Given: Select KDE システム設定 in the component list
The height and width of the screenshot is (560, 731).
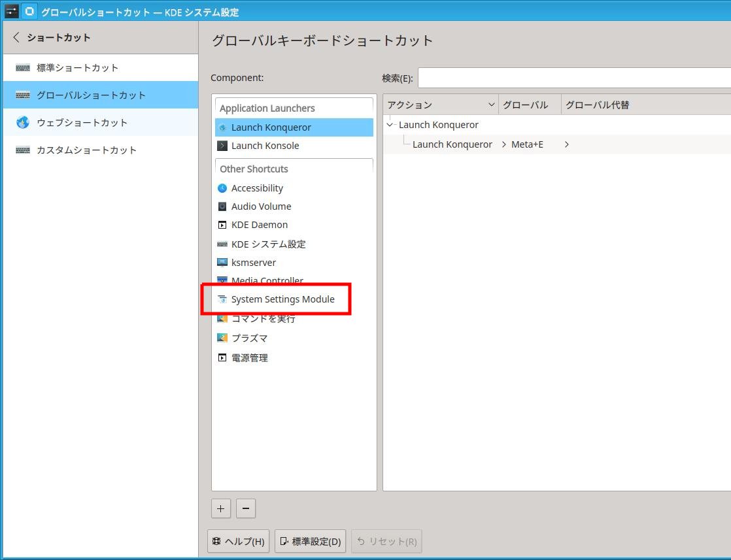Looking at the screenshot, I should [x=294, y=244].
